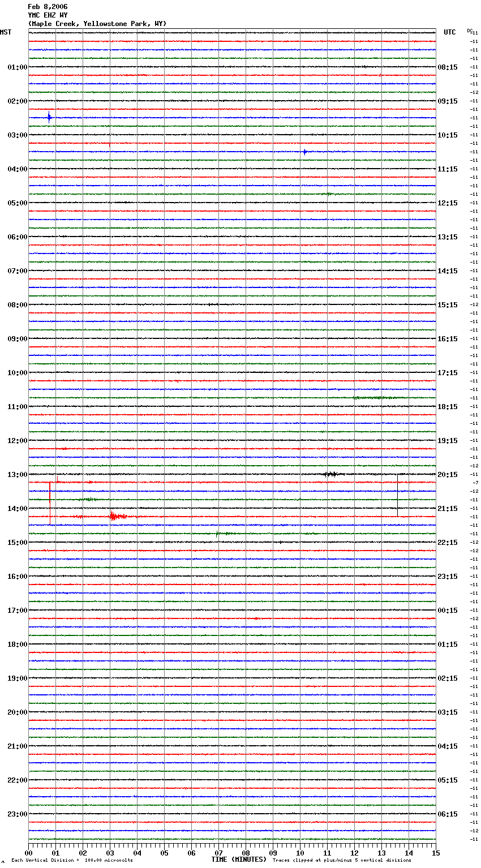
Task: Click the 23:00 MST time label
Action: coord(18,814)
